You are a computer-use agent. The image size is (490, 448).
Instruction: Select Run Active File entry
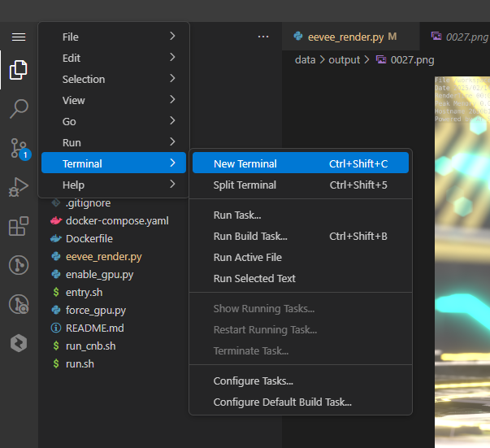tap(301, 257)
